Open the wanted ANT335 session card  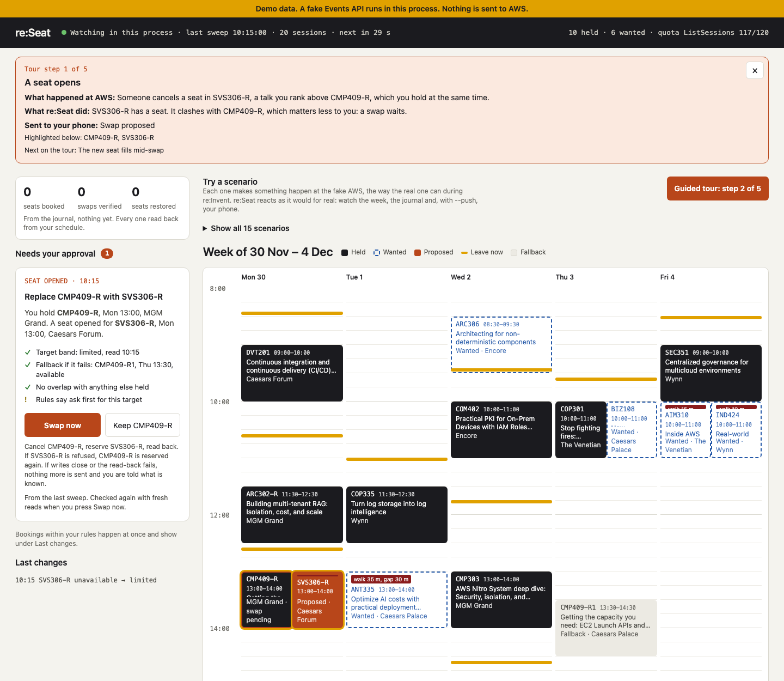(x=397, y=600)
